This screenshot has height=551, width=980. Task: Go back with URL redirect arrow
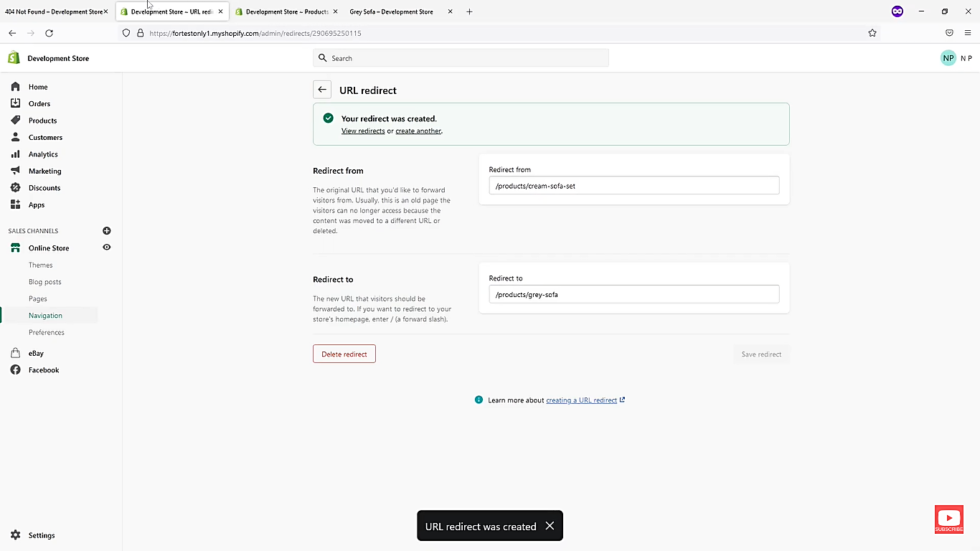[x=322, y=90]
